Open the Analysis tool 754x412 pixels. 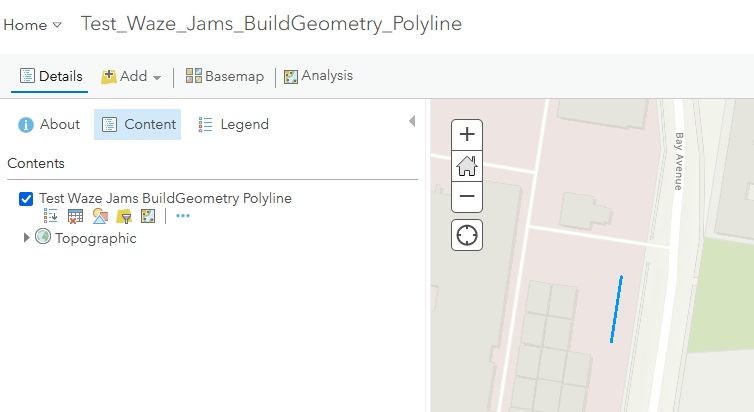coord(318,77)
